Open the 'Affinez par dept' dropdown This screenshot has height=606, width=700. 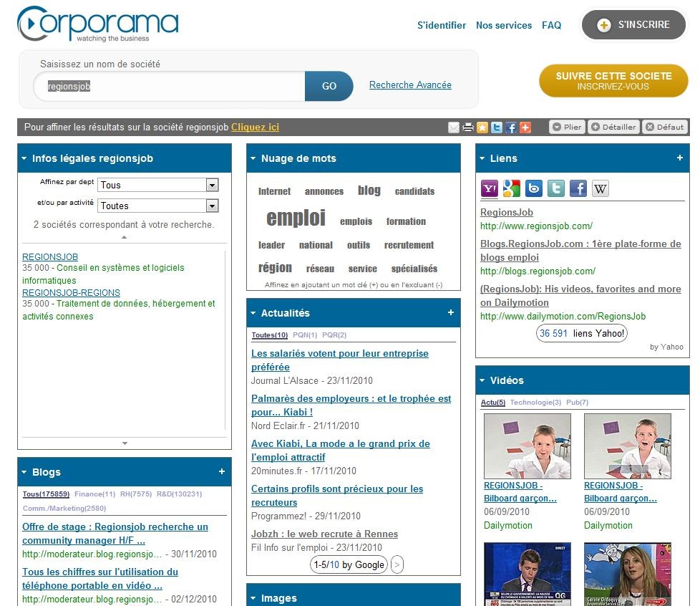click(158, 185)
